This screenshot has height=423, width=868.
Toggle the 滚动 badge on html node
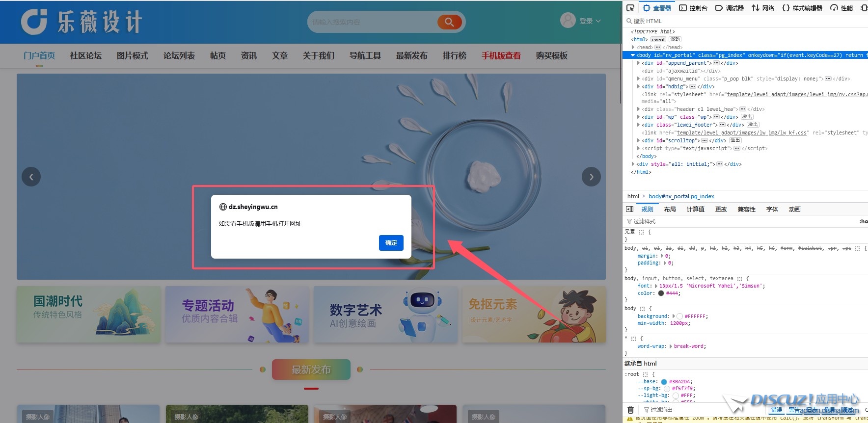(x=675, y=40)
